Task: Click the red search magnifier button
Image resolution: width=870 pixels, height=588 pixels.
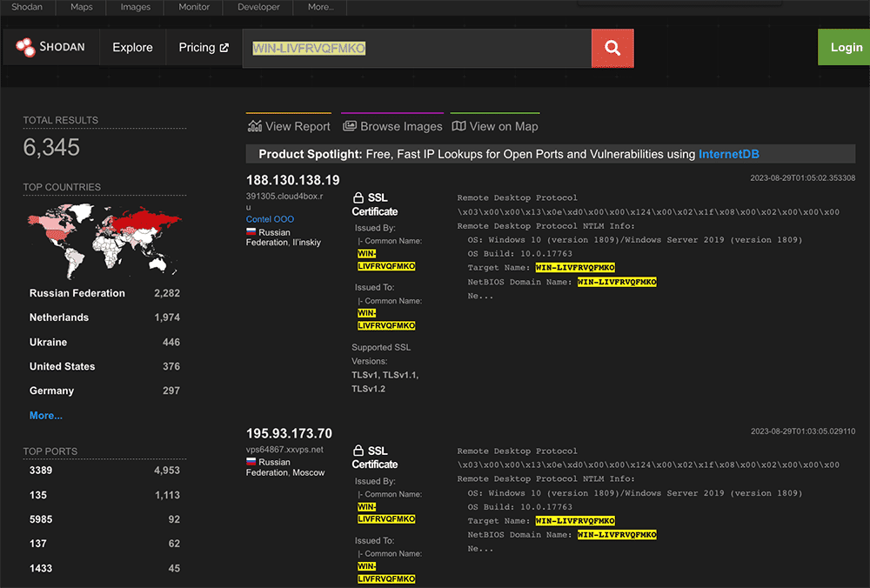Action: 612,48
